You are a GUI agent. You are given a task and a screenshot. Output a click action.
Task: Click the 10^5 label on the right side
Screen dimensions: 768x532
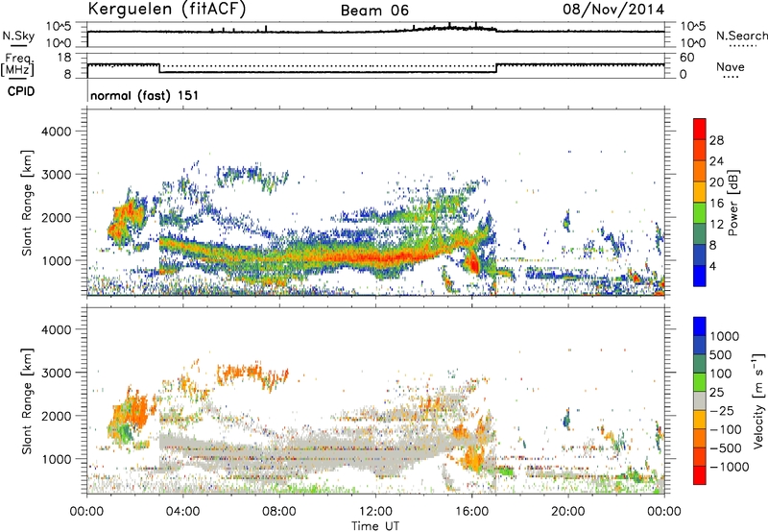coord(693,26)
